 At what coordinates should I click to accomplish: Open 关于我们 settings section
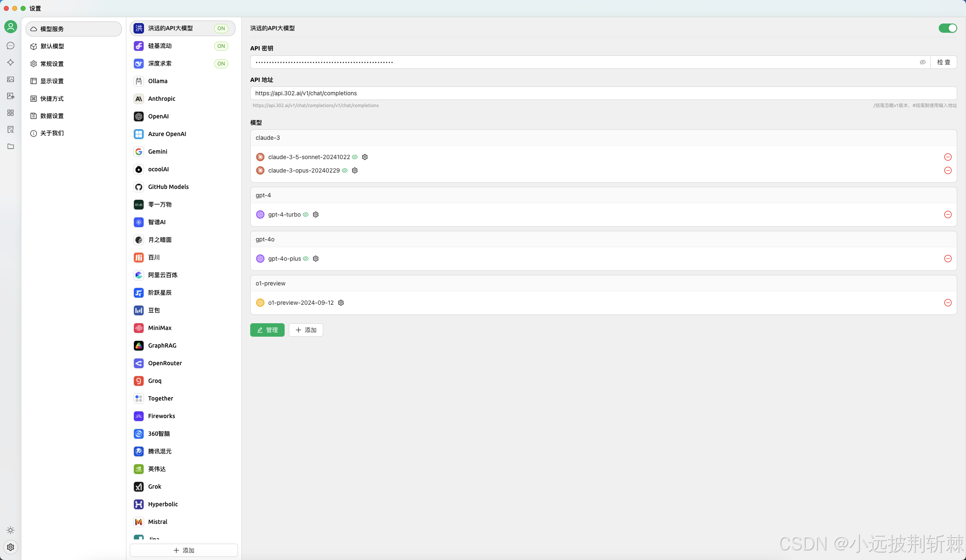(73, 133)
